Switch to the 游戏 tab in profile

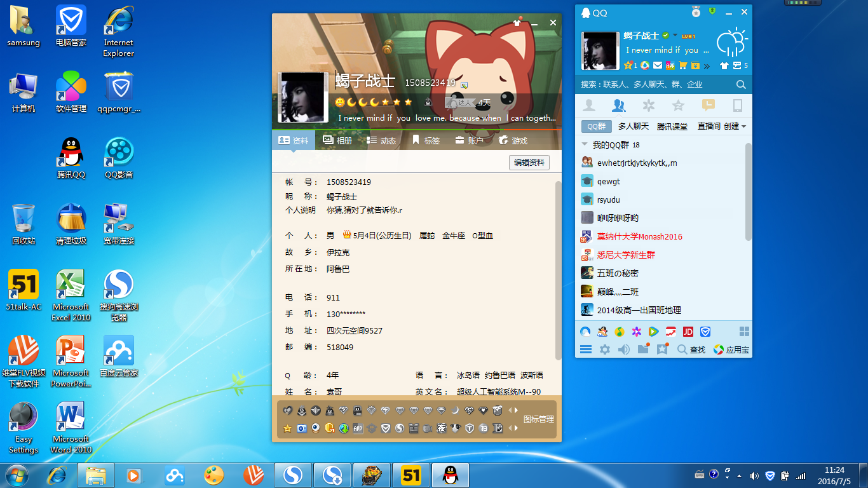tap(513, 140)
